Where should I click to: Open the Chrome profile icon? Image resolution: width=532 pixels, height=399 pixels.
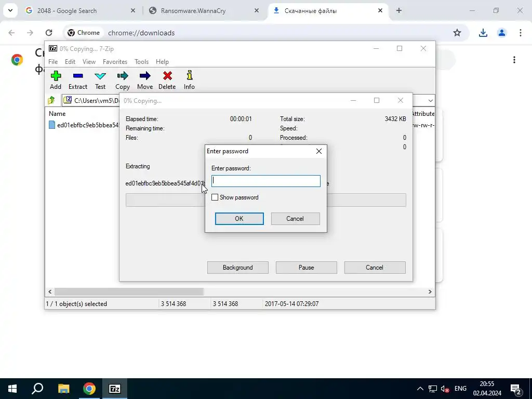coord(501,33)
